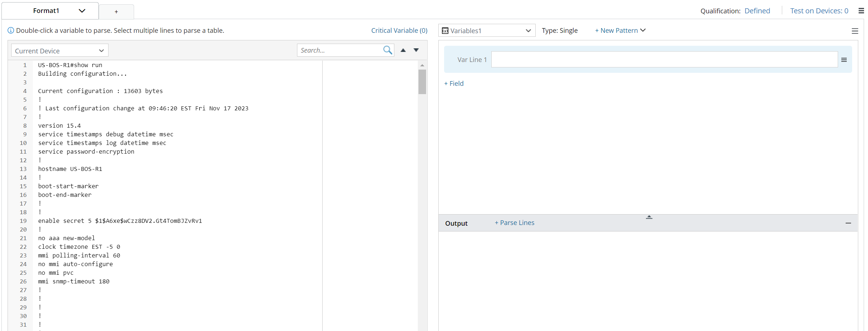This screenshot has height=331, width=868.
Task: Click the Parse Lines link
Action: pos(514,223)
